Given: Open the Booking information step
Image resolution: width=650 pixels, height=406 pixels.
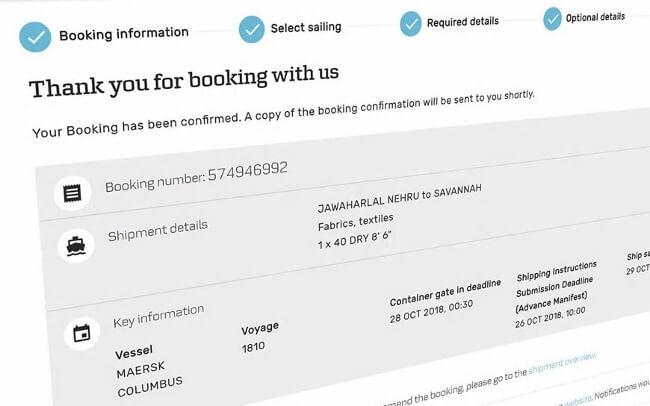Looking at the screenshot, I should [x=124, y=34].
